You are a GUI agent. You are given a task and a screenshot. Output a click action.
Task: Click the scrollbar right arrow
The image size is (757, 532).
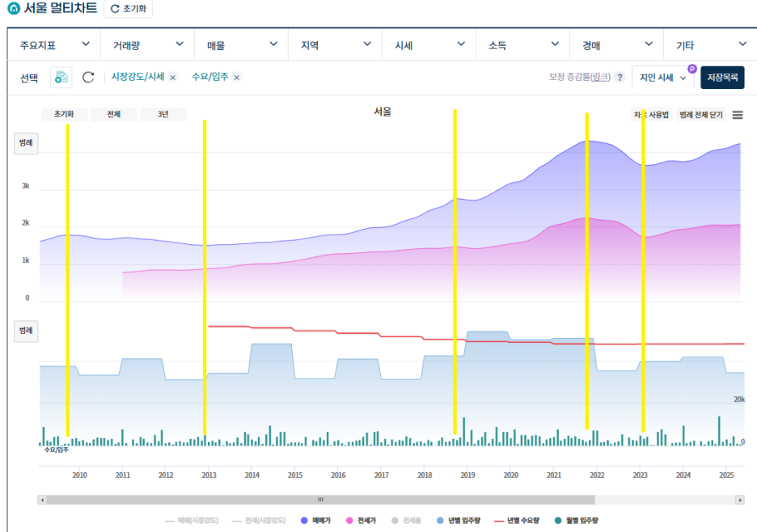pyautogui.click(x=740, y=500)
